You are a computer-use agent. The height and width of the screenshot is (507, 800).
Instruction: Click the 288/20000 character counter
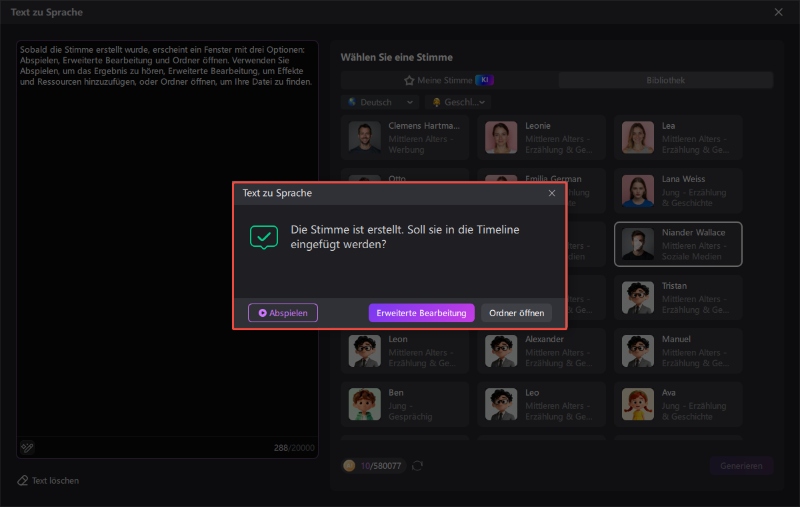[x=294, y=448]
